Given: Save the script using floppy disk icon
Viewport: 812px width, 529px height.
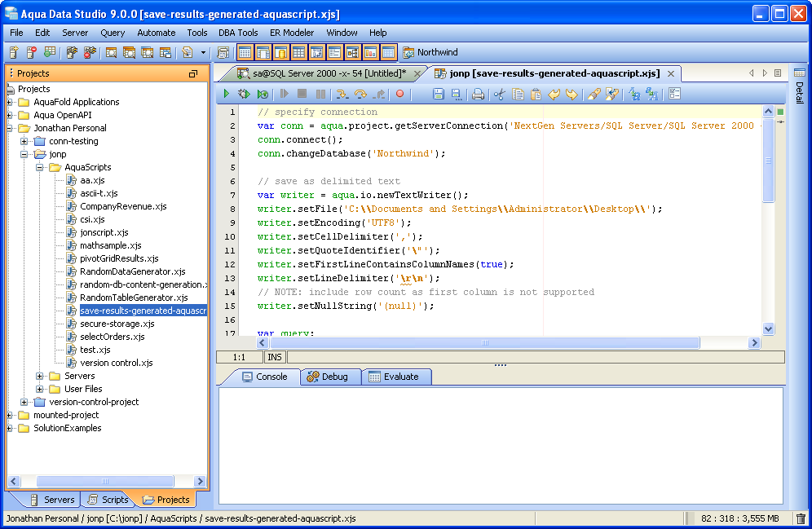Looking at the screenshot, I should coord(438,95).
